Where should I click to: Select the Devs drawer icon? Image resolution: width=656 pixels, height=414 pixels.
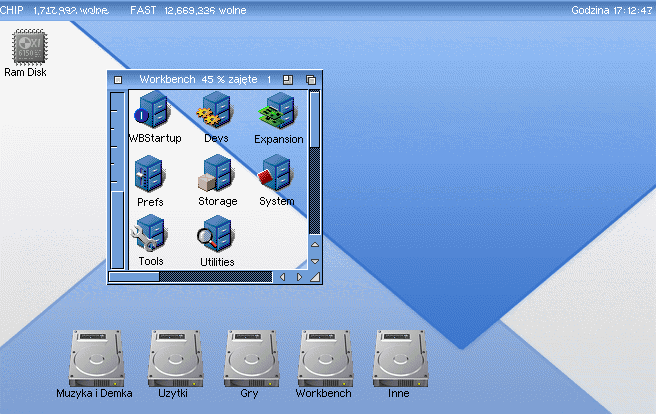coord(215,110)
